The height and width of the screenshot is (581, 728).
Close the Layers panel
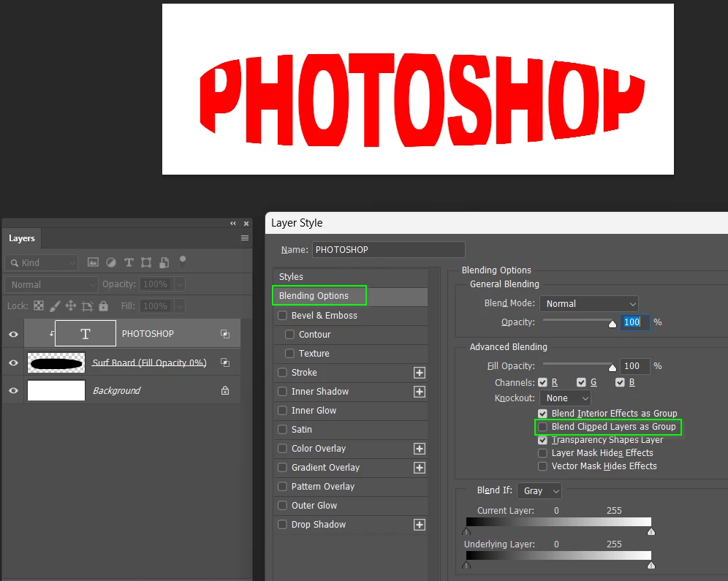(246, 223)
